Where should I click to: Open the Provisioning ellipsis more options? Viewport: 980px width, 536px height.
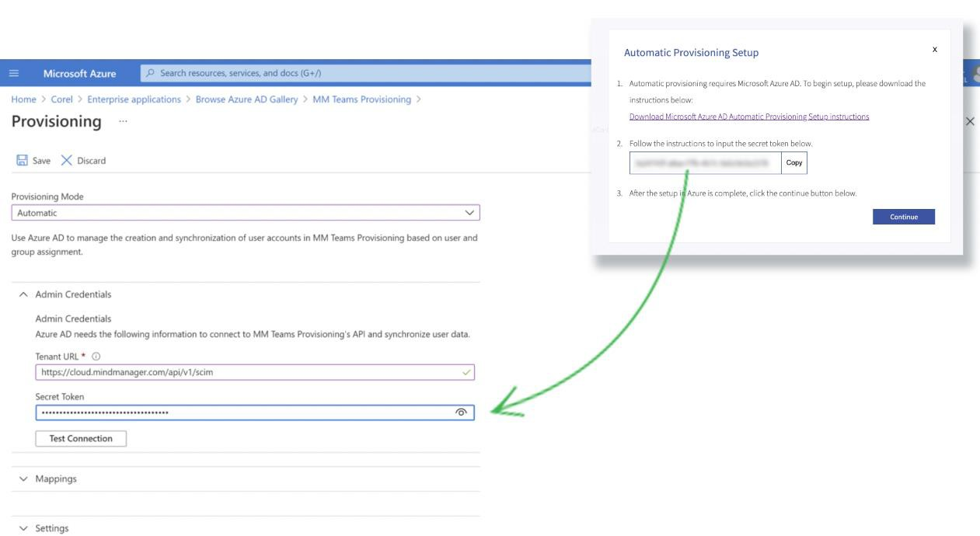(x=123, y=122)
